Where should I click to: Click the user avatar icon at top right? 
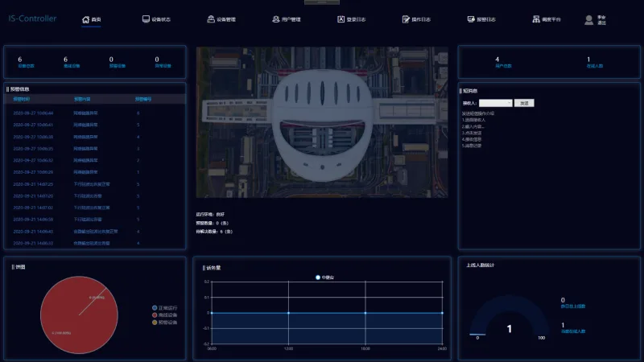[x=588, y=20]
